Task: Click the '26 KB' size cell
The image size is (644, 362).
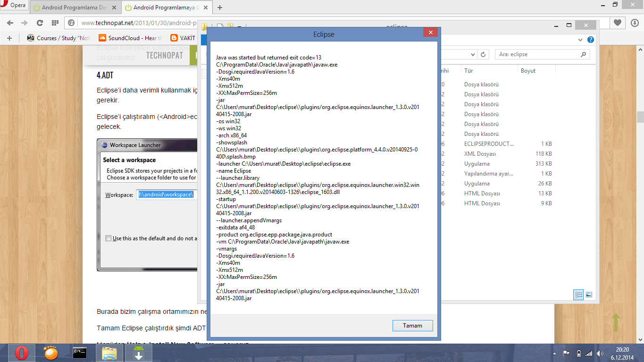Action: (545, 184)
